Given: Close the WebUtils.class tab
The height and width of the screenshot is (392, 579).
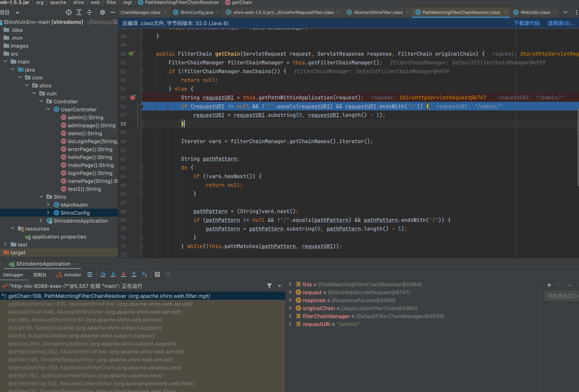Looking at the screenshot, I should 555,12.
